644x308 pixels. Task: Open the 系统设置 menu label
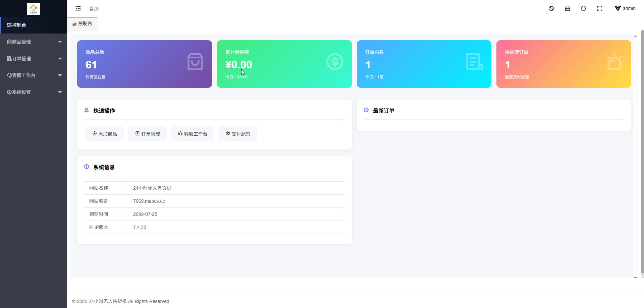coord(21,92)
